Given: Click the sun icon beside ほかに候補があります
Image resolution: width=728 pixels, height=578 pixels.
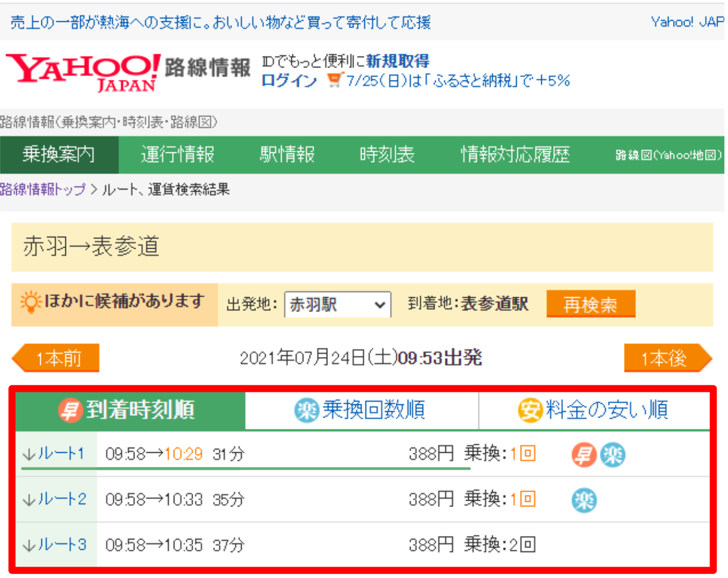Looking at the screenshot, I should tap(30, 302).
